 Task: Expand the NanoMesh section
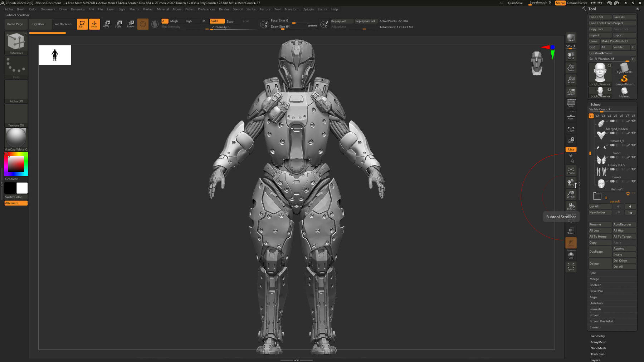[598, 348]
